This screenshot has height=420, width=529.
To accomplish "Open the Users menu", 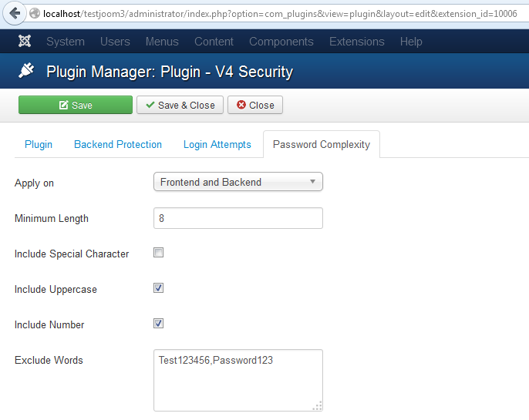I will coord(115,42).
